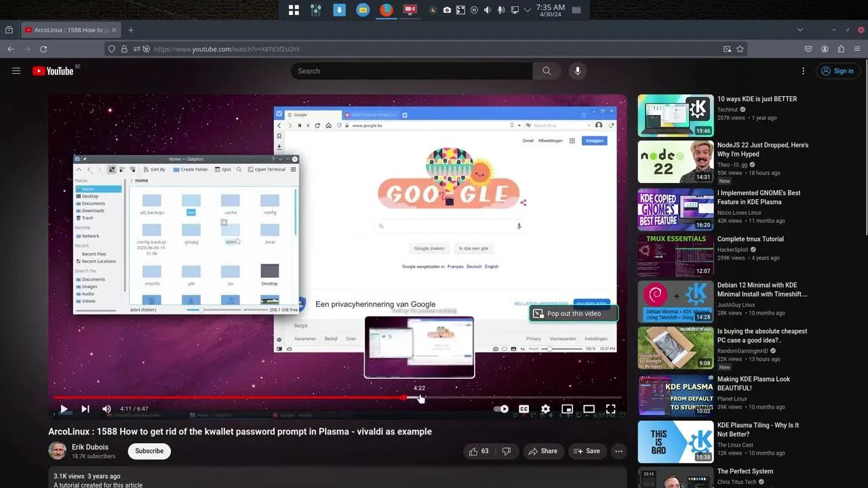Screen dimensions: 868x488
Task: Open Firefox application hamburger menu
Action: pos(859,49)
